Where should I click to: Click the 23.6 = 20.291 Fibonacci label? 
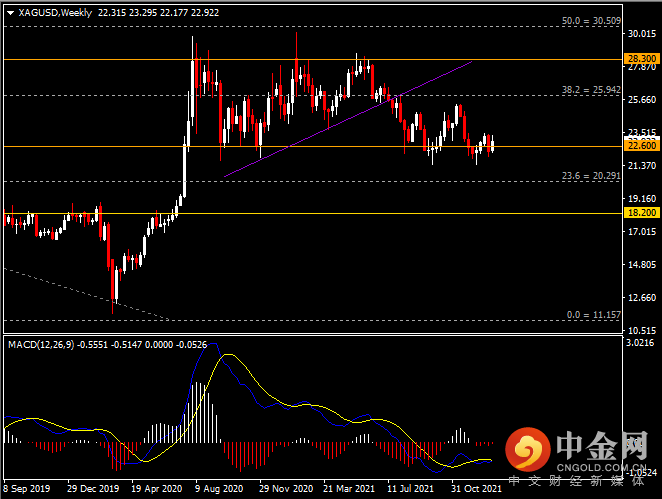[591, 176]
